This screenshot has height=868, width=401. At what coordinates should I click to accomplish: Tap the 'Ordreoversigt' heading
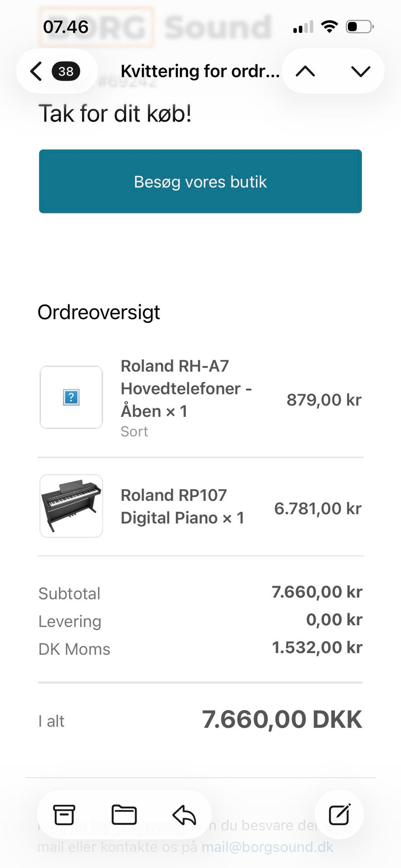pyautogui.click(x=99, y=312)
